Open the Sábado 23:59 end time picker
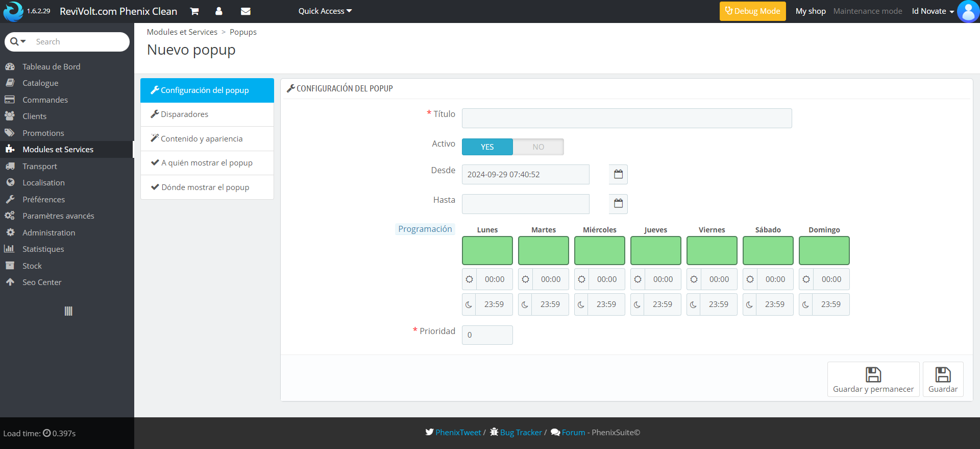980x449 pixels. point(775,304)
